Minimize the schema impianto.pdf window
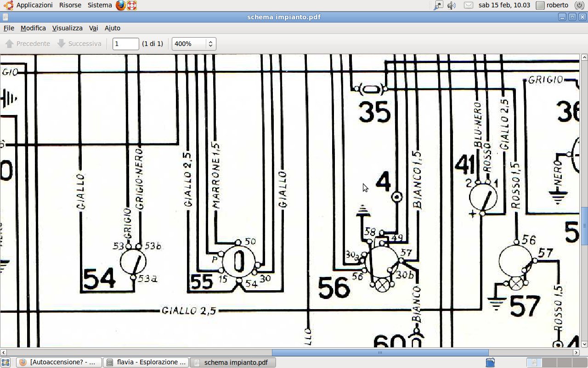This screenshot has height=368, width=588. click(562, 17)
